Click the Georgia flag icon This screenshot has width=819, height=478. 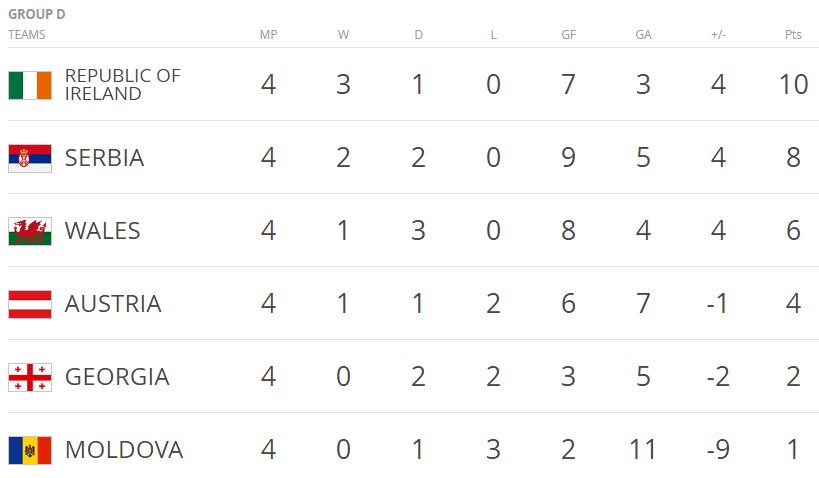[30, 377]
